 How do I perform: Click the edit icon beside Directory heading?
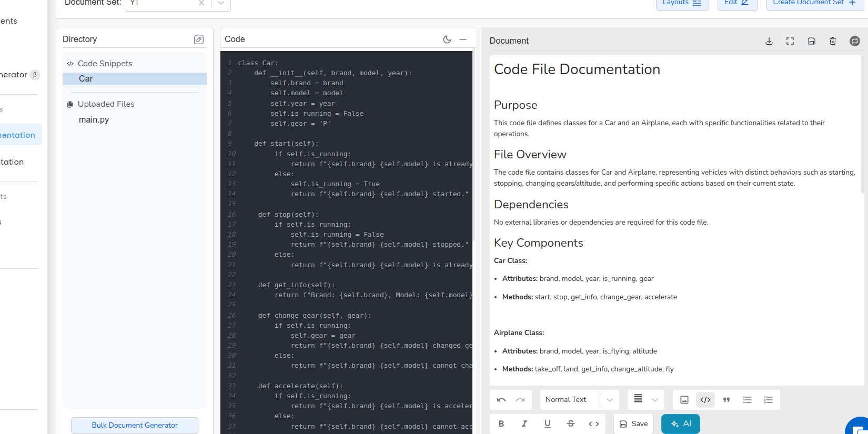coord(198,39)
